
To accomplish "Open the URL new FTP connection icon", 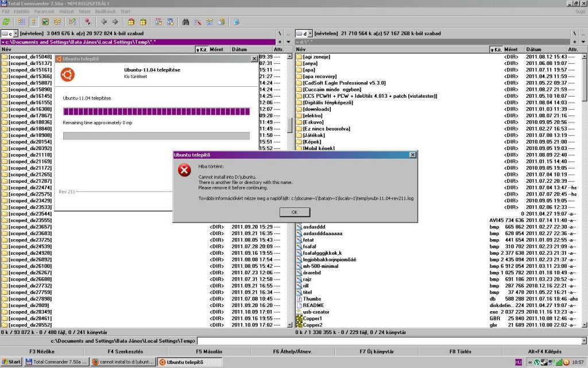I will pos(170,22).
